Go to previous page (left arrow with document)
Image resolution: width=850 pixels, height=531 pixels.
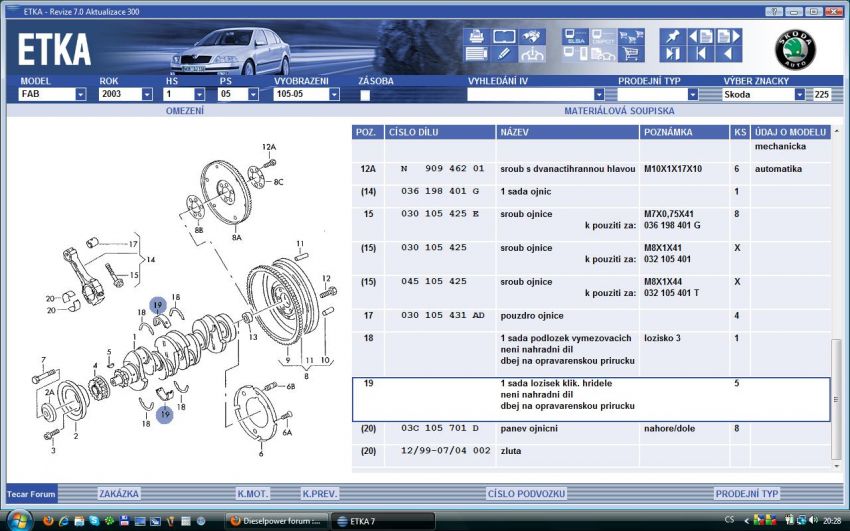click(x=700, y=36)
